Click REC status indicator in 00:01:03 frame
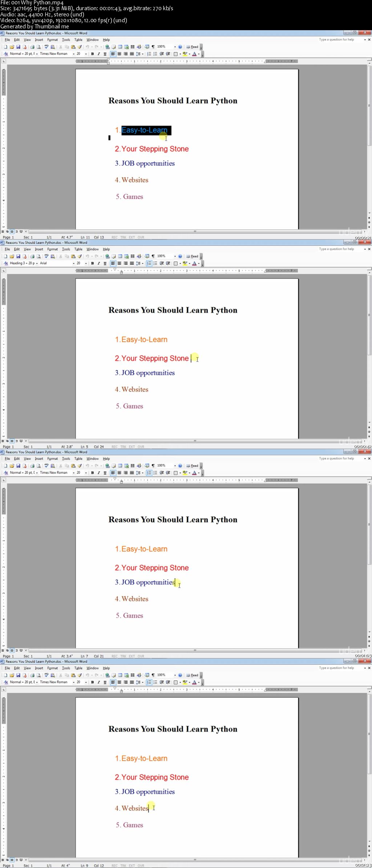Viewport: 372px width, 868px height. click(114, 656)
